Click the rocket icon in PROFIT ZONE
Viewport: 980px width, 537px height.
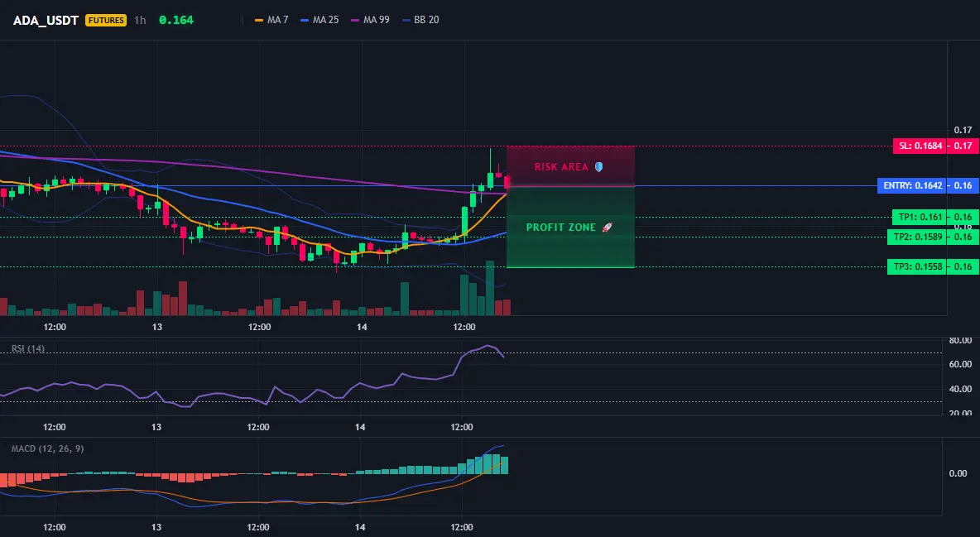[607, 228]
